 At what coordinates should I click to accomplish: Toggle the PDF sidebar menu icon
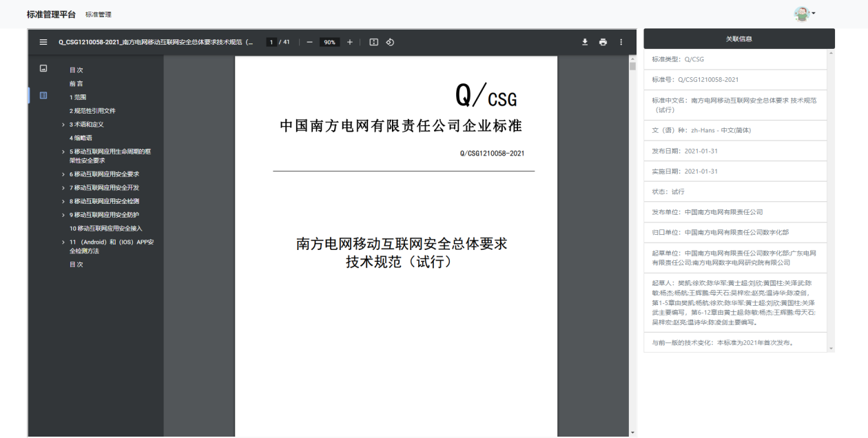pyautogui.click(x=43, y=42)
